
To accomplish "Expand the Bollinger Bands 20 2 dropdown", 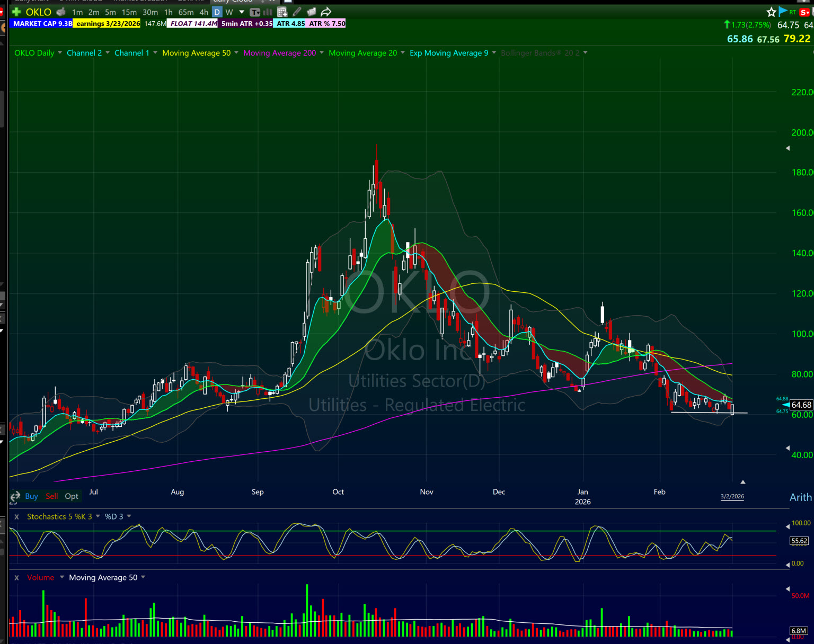I will tap(585, 52).
